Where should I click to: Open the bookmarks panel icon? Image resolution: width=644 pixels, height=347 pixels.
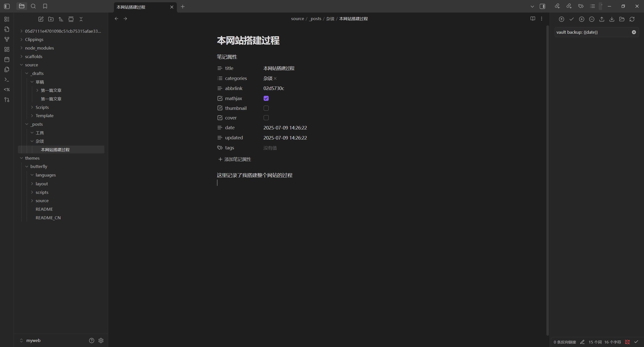(45, 6)
